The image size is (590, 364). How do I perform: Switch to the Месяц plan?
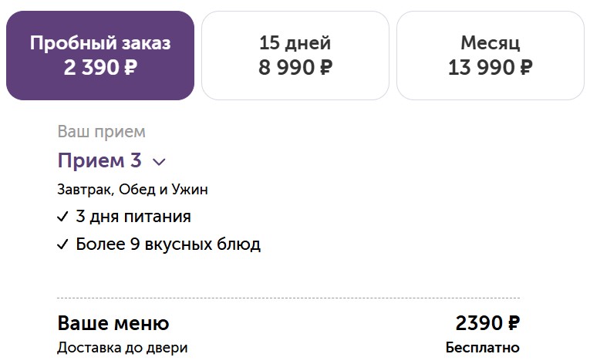[x=491, y=56]
